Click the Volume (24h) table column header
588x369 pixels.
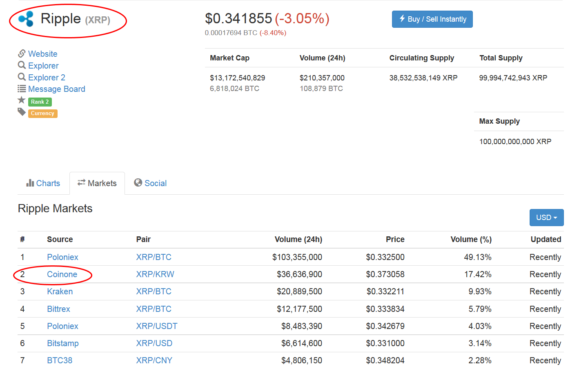[298, 239]
